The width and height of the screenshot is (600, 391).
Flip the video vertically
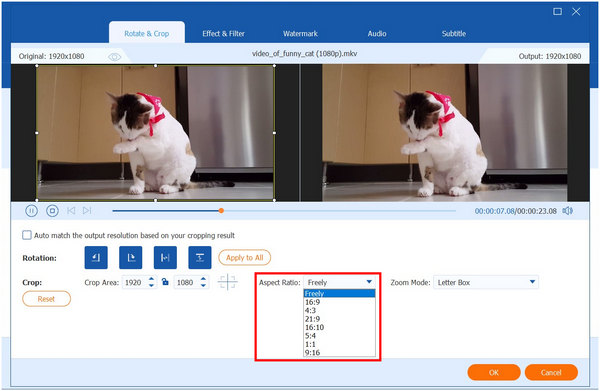(200, 257)
